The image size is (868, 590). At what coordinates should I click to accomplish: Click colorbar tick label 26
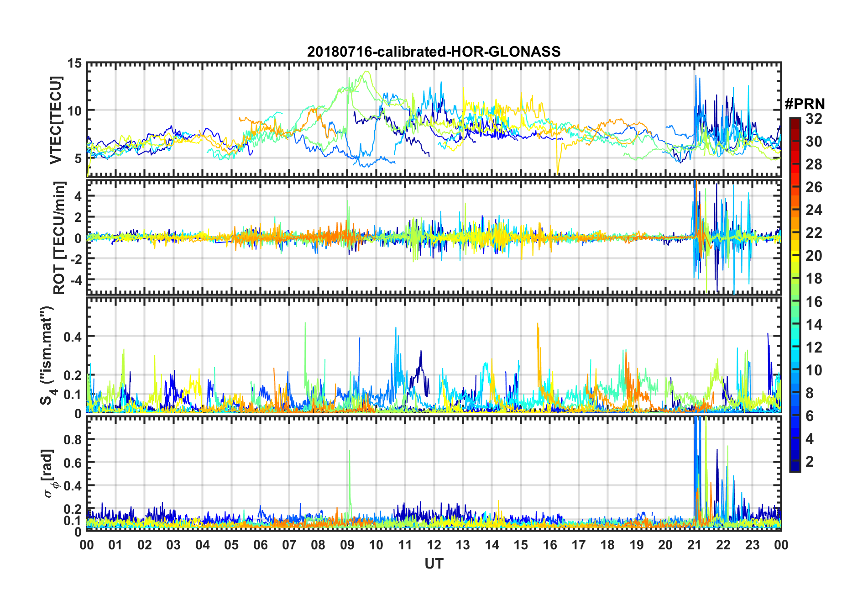(814, 187)
